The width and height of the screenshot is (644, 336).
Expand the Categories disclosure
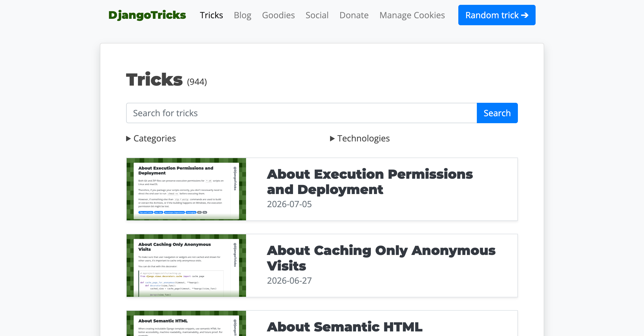(151, 138)
